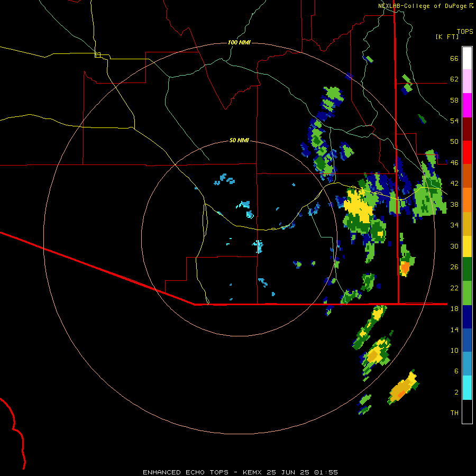Select the bright red legend swatch
Image resolution: width=476 pixels, height=476 pixels.
point(467,152)
